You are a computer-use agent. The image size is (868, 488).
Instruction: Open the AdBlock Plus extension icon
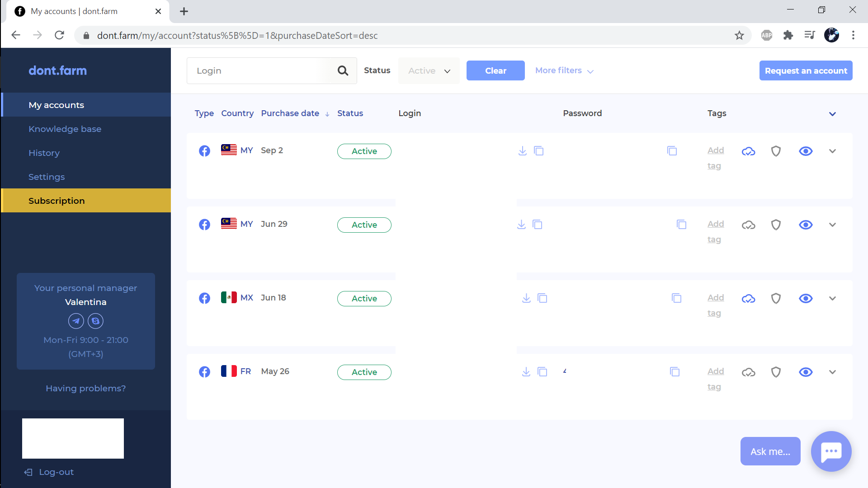pos(767,35)
